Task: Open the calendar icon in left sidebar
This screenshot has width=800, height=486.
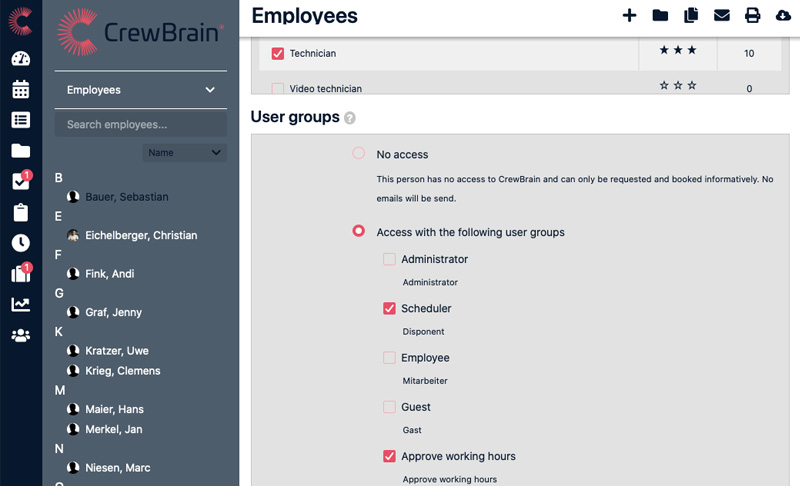Action: (x=21, y=89)
